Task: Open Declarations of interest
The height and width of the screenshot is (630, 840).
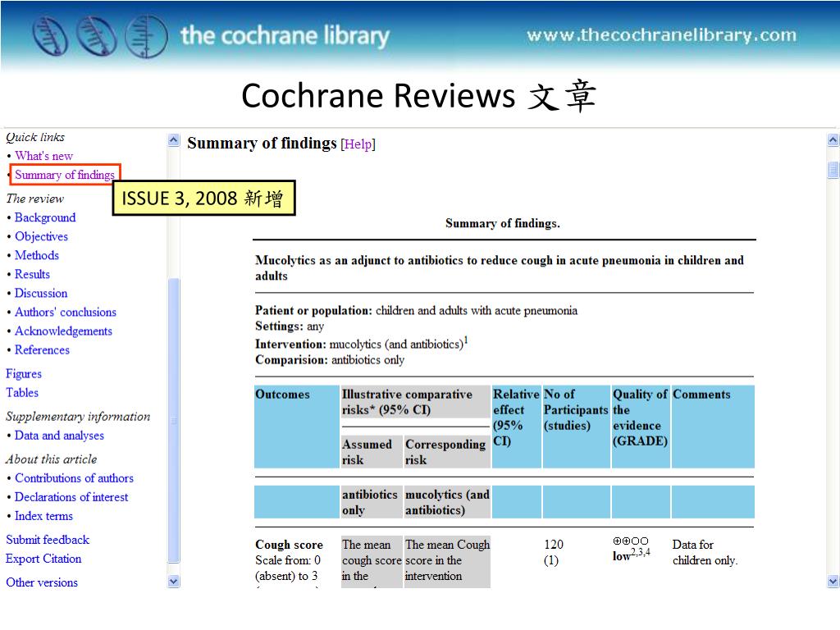Action: (71, 497)
